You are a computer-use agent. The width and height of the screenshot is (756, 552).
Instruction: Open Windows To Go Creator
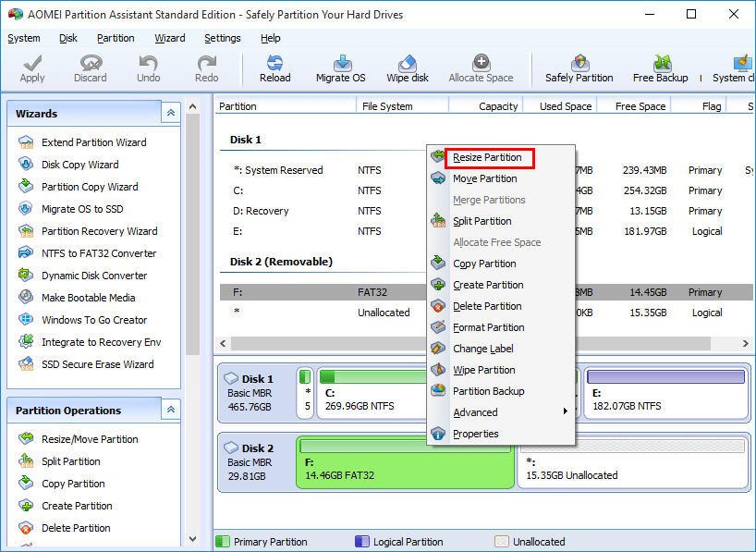(82, 320)
